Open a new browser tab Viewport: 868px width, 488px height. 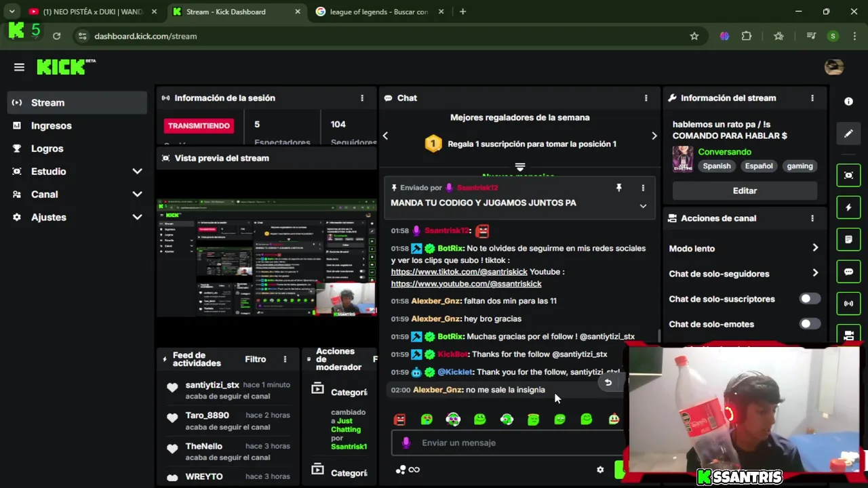[x=462, y=12]
